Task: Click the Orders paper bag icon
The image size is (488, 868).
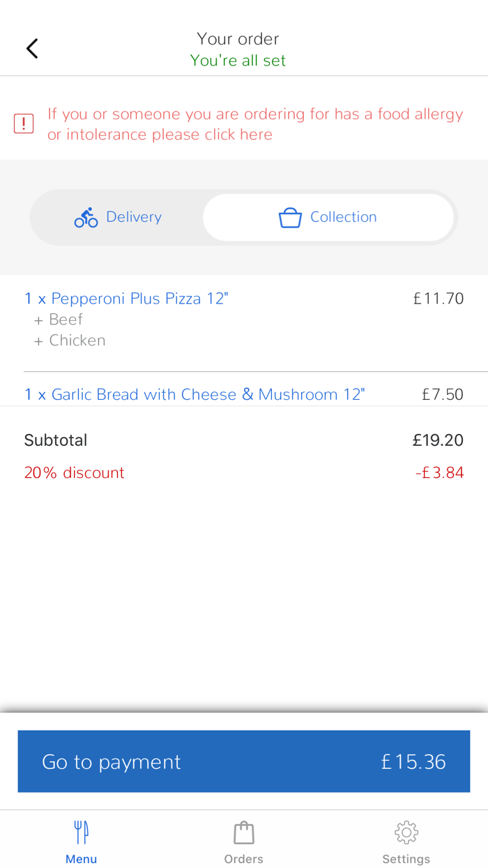Action: pyautogui.click(x=243, y=832)
